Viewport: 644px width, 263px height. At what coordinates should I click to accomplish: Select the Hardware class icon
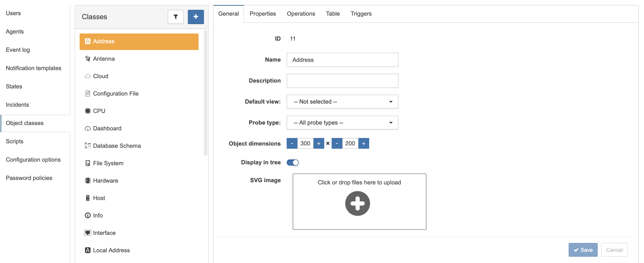pos(87,180)
